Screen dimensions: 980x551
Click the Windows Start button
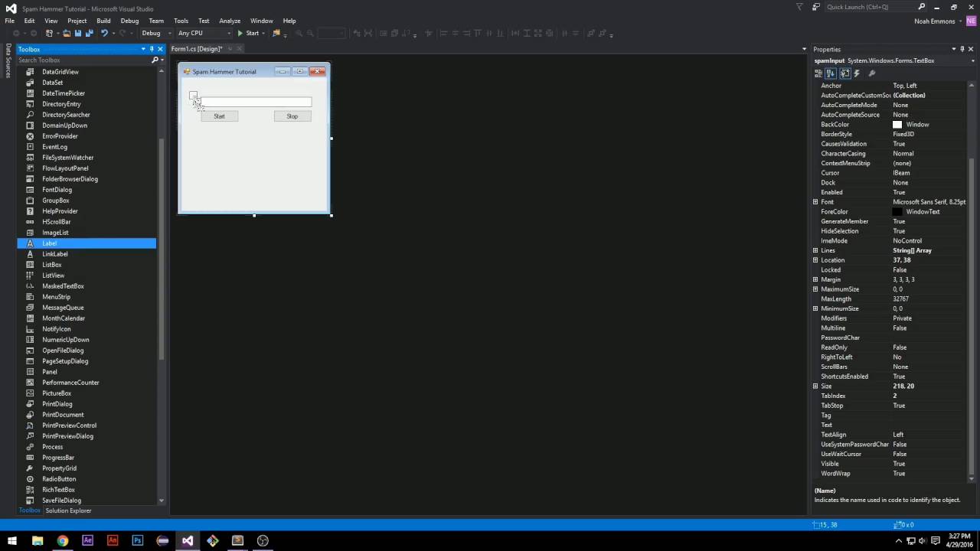pyautogui.click(x=12, y=540)
